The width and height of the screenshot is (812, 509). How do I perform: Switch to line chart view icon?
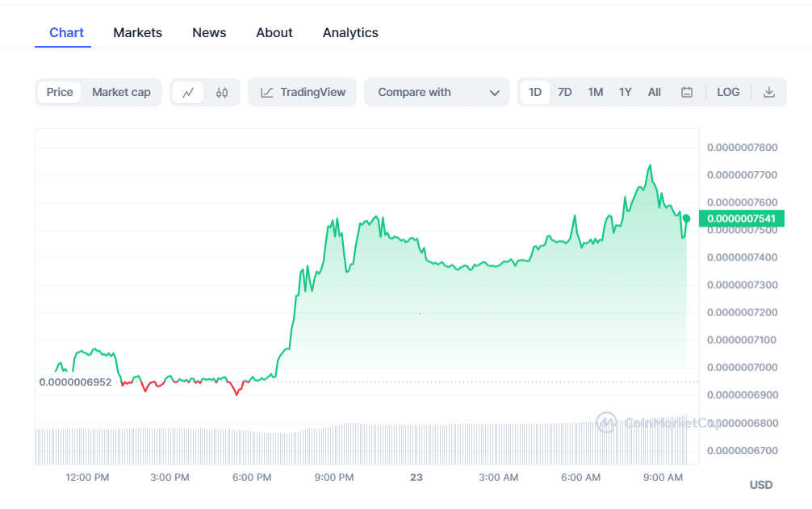tap(188, 93)
